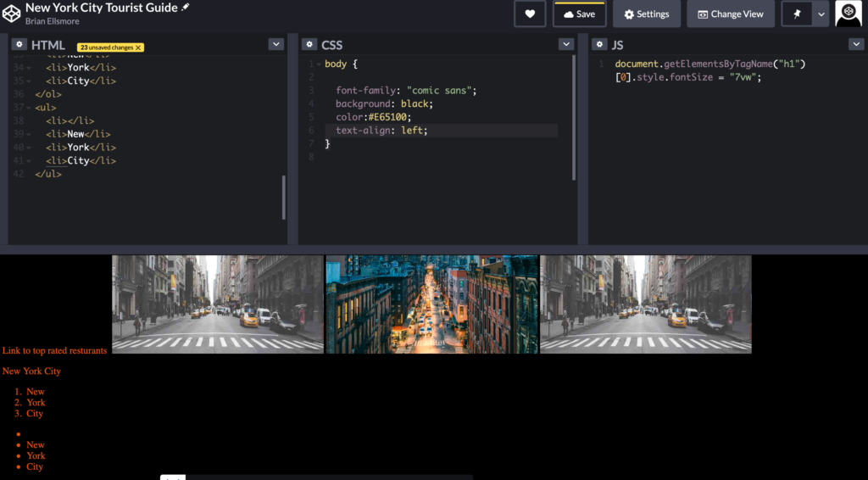
Task: Expand the CSS panel dropdown chevron
Action: point(566,44)
